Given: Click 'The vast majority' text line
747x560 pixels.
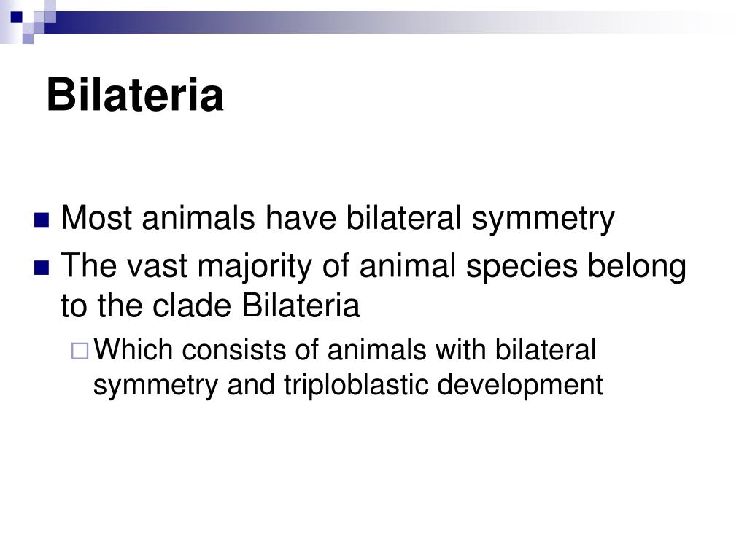Looking at the screenshot, I should 373,266.
